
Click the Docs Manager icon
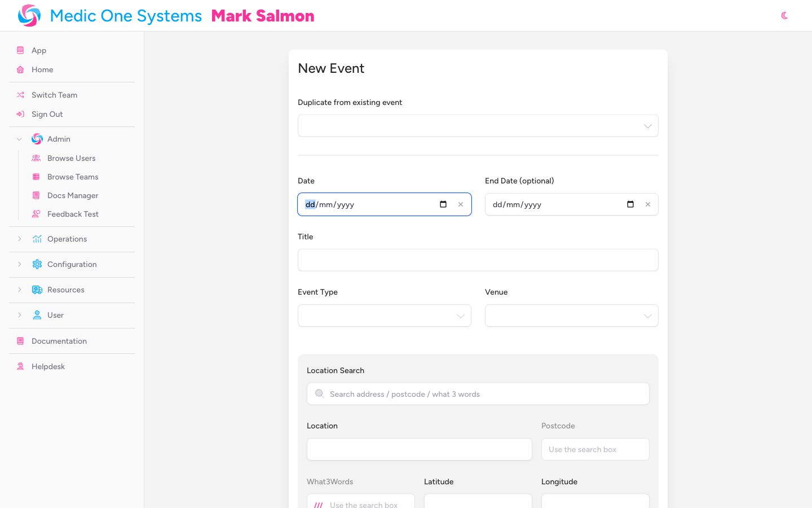click(36, 195)
